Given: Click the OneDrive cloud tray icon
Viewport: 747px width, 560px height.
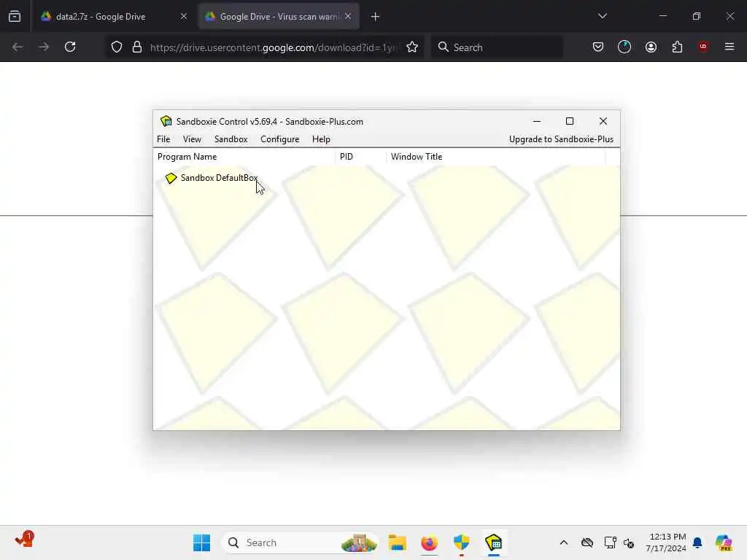Looking at the screenshot, I should tap(587, 542).
